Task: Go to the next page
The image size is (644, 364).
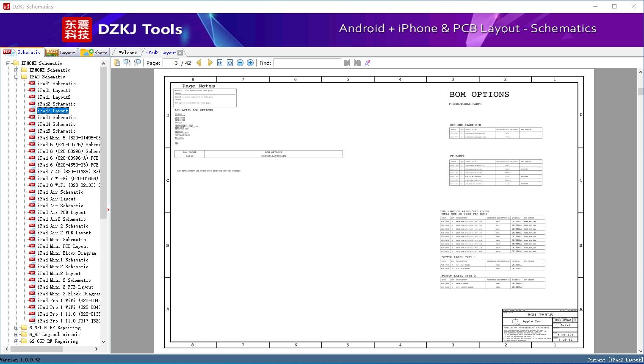Action: tap(210, 63)
